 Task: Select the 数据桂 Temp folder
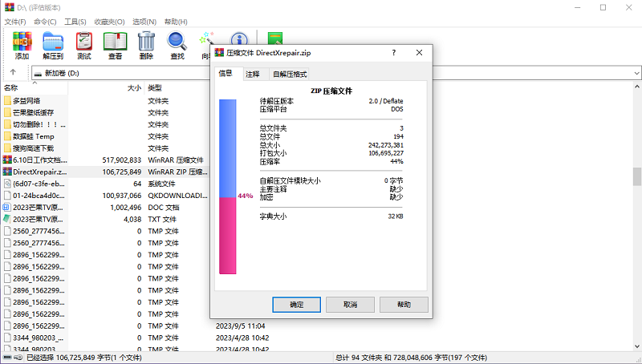point(33,136)
